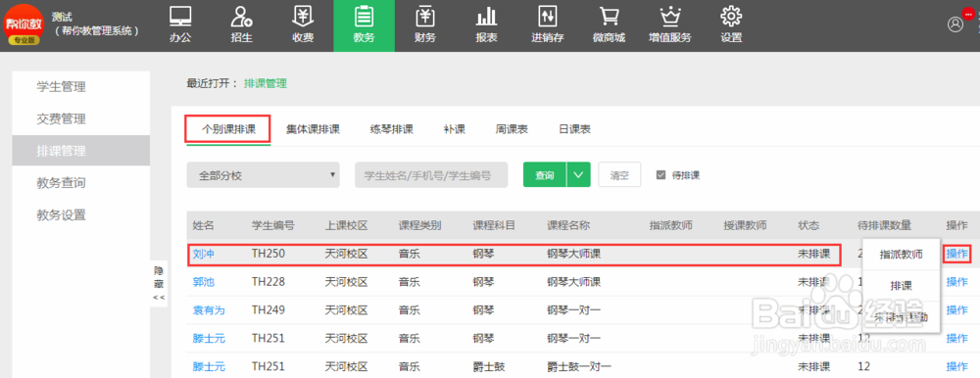Switch to the 个别课排课 tab
Image resolution: width=980 pixels, height=378 pixels.
[228, 129]
